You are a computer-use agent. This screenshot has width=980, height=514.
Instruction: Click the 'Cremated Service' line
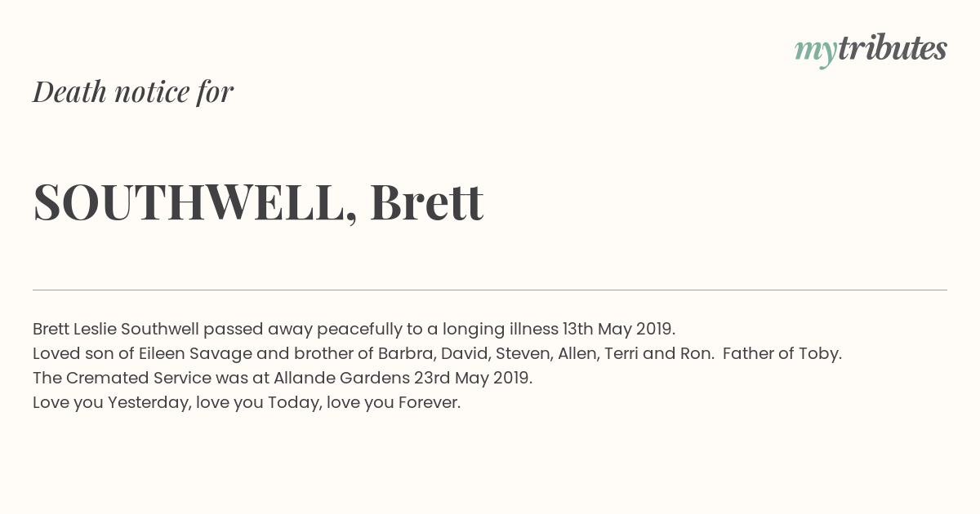(283, 379)
